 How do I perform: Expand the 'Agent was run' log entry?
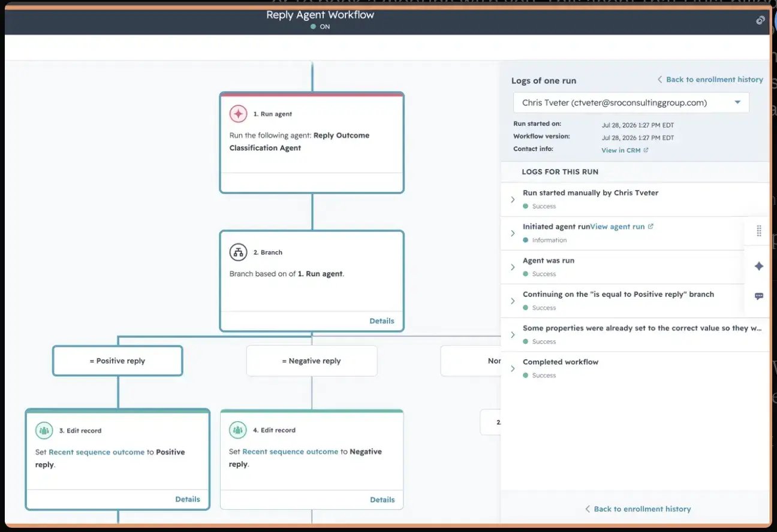pyautogui.click(x=513, y=267)
